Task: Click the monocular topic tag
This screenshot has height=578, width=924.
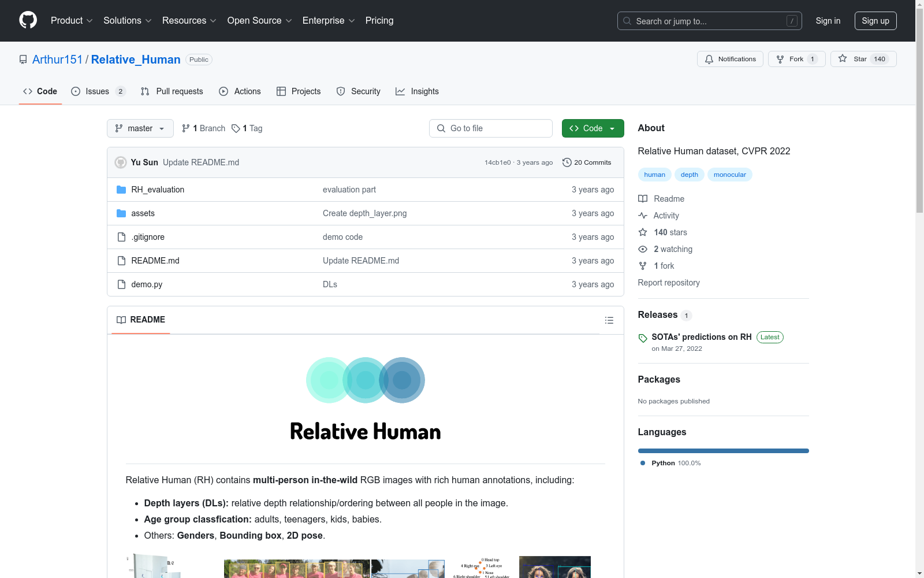Action: click(730, 175)
